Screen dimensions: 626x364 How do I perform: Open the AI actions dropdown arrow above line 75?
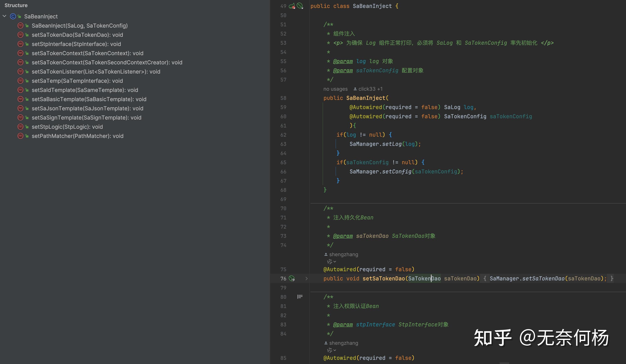point(335,262)
